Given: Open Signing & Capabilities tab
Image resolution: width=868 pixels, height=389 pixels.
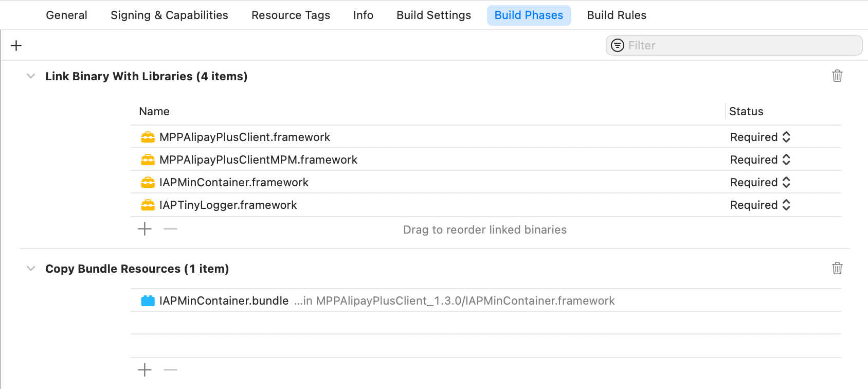Looking at the screenshot, I should (x=169, y=15).
